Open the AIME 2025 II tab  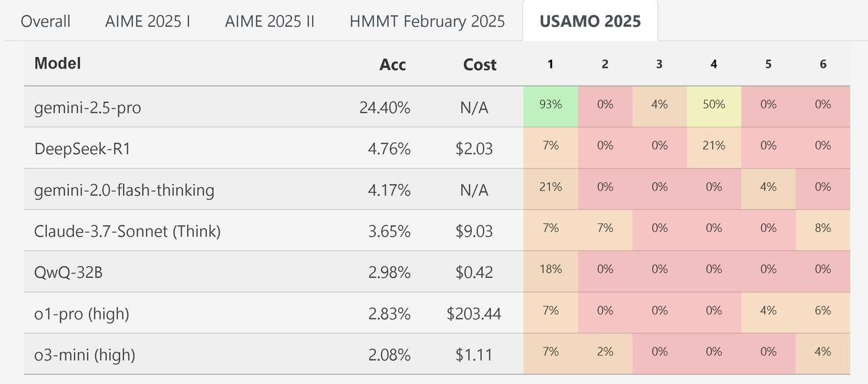(x=270, y=21)
